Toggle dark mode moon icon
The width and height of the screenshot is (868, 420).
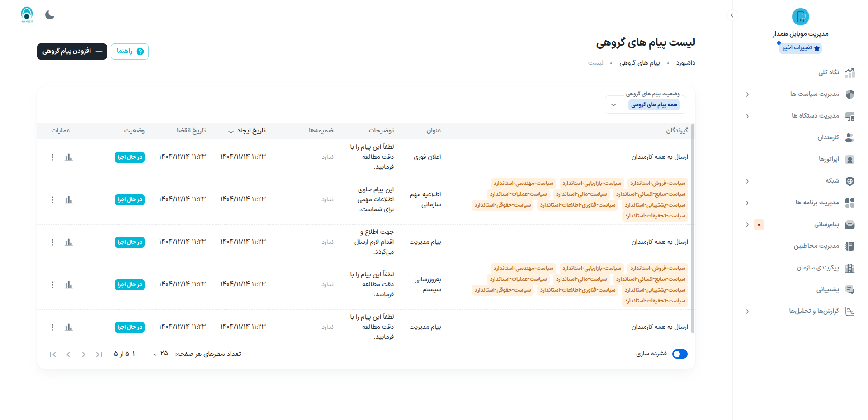pyautogui.click(x=50, y=15)
